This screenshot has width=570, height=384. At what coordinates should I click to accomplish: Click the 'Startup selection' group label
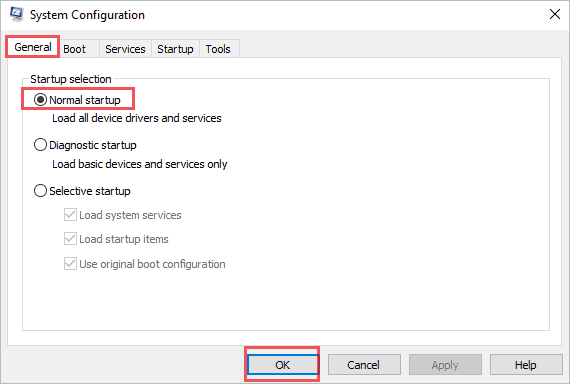[71, 79]
